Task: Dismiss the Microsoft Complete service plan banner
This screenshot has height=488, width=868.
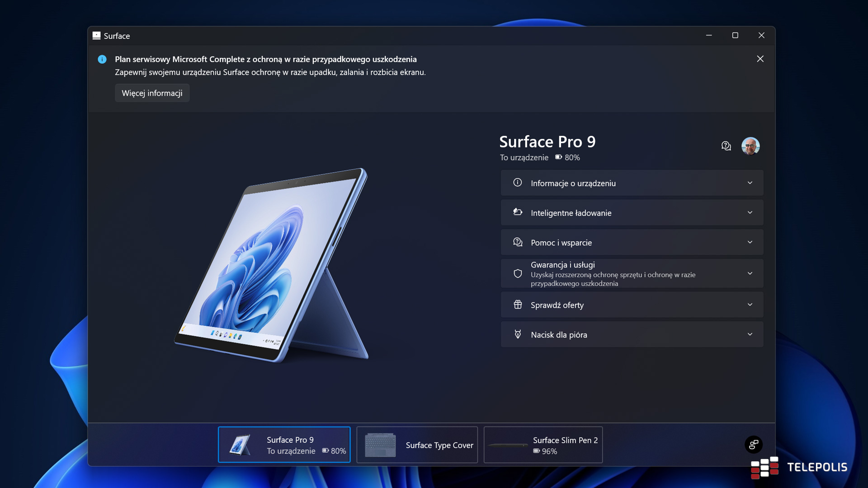Action: (760, 59)
